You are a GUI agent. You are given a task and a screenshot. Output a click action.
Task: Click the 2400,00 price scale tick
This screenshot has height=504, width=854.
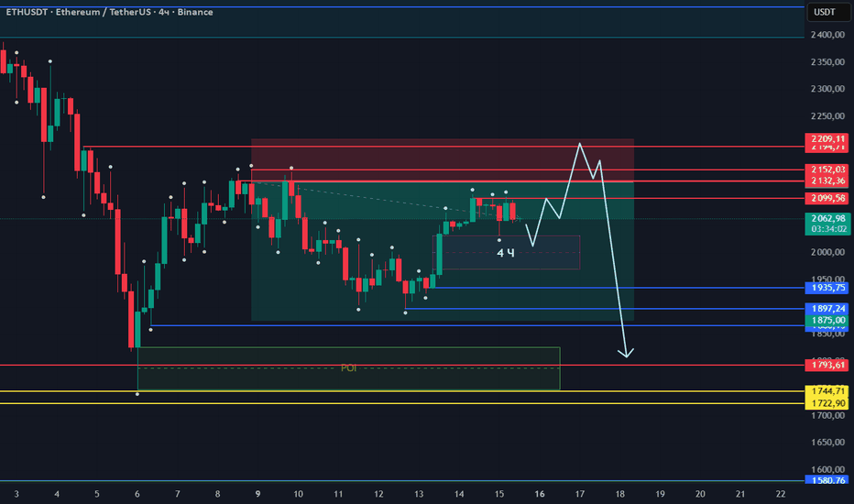coord(827,35)
